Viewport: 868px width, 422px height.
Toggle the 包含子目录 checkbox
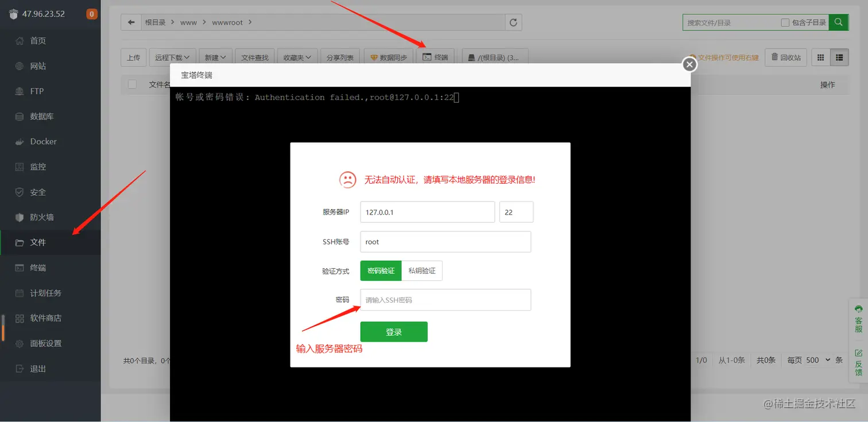pyautogui.click(x=785, y=22)
